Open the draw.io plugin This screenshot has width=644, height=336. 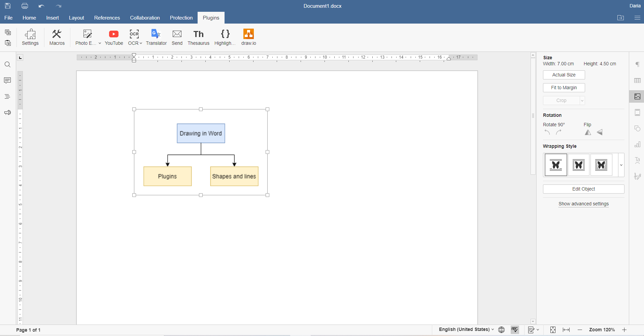(x=248, y=37)
